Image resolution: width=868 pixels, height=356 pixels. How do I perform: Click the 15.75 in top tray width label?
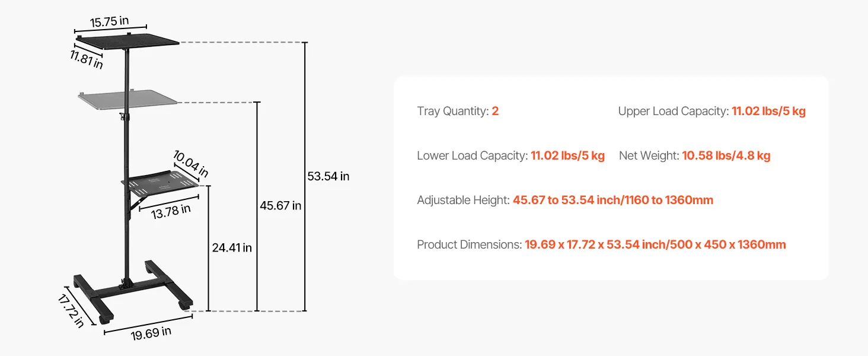(x=110, y=22)
